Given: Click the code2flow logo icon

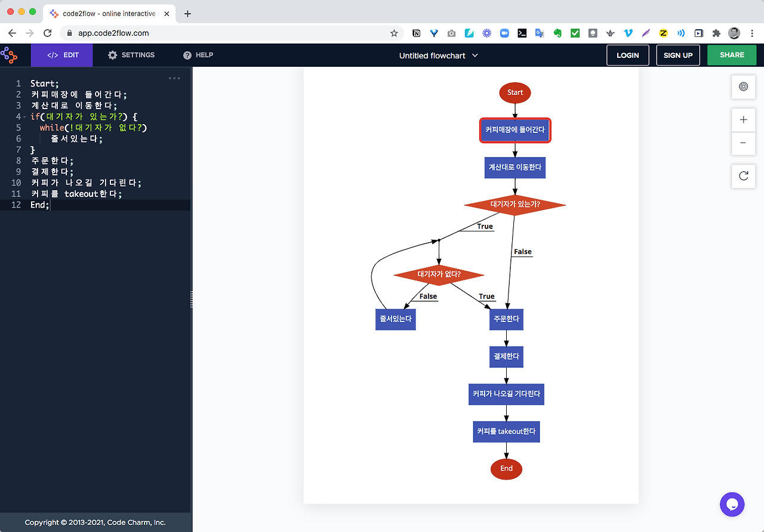Looking at the screenshot, I should 9,55.
